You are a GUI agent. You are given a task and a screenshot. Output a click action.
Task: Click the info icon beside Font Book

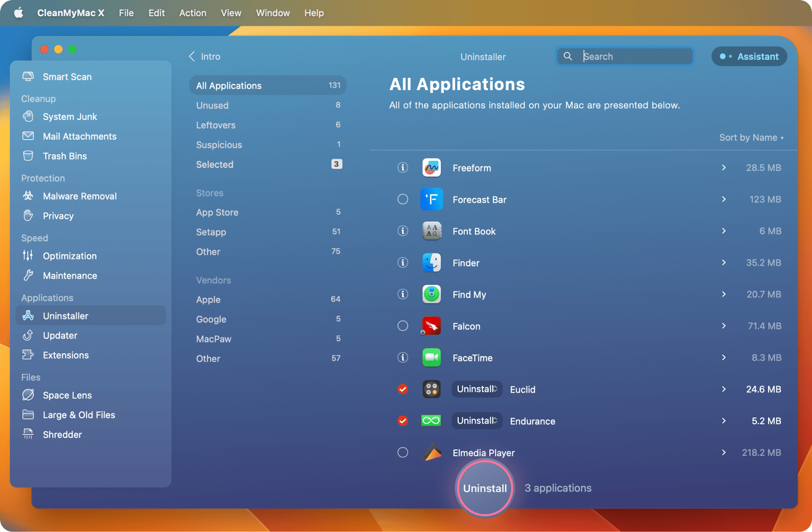click(402, 231)
